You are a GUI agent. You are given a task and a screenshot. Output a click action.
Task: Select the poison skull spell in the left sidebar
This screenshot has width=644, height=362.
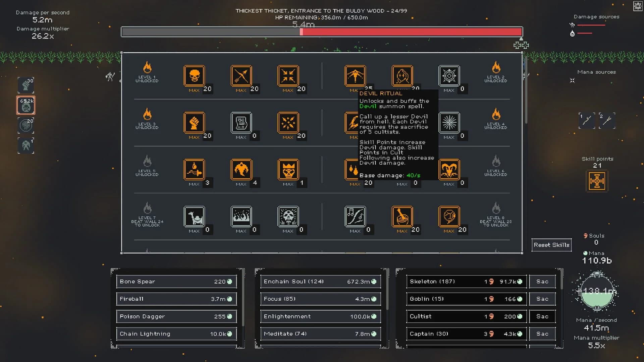click(25, 105)
